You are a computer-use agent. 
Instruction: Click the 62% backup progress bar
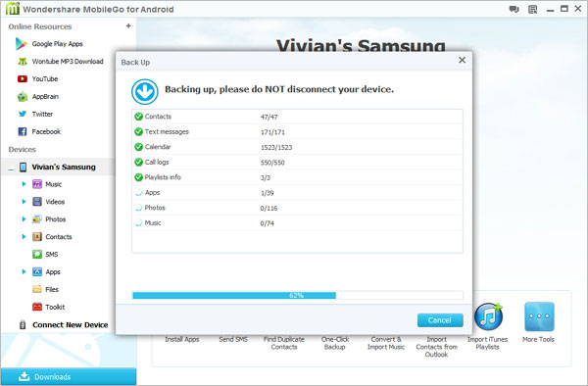pyautogui.click(x=297, y=295)
